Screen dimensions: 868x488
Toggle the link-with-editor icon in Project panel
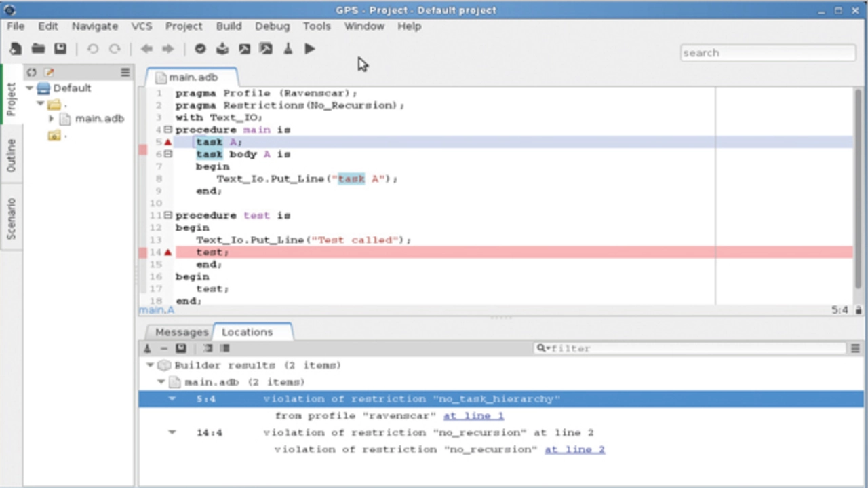31,72
